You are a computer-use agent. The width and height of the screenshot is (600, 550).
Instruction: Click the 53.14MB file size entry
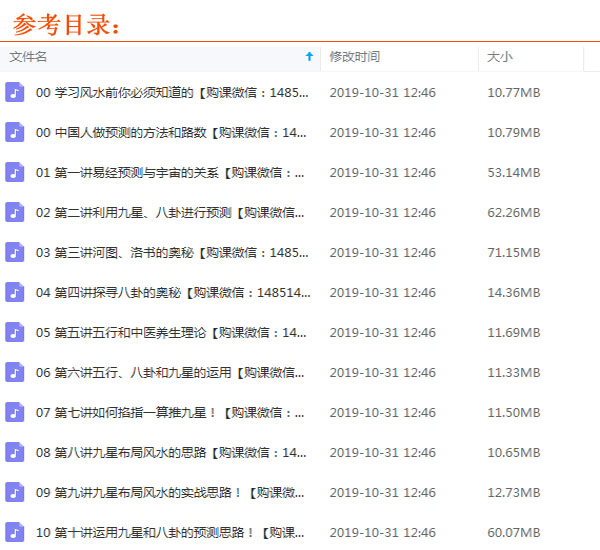514,172
